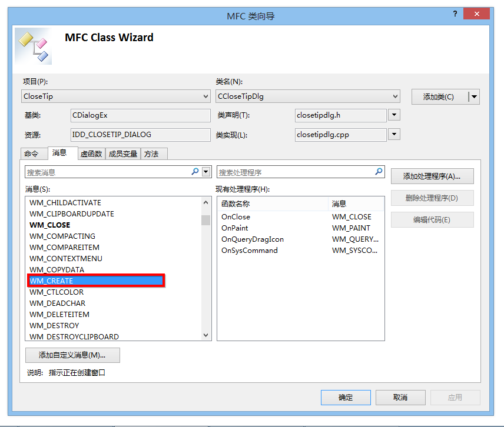Click the 添加处理程序(A) button
Image resolution: width=504 pixels, height=427 pixels.
click(432, 176)
